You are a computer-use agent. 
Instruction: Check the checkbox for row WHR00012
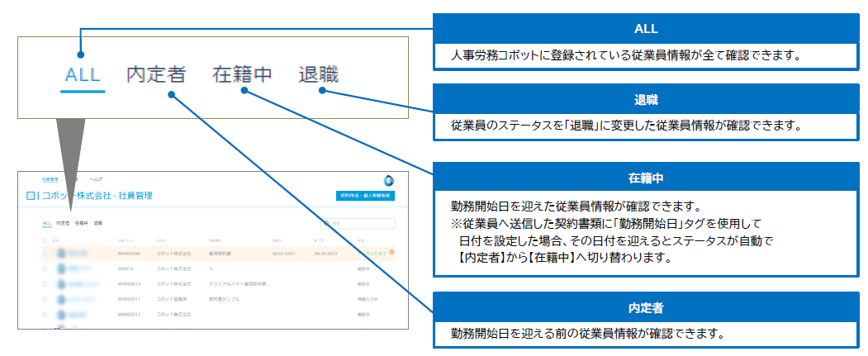click(45, 315)
